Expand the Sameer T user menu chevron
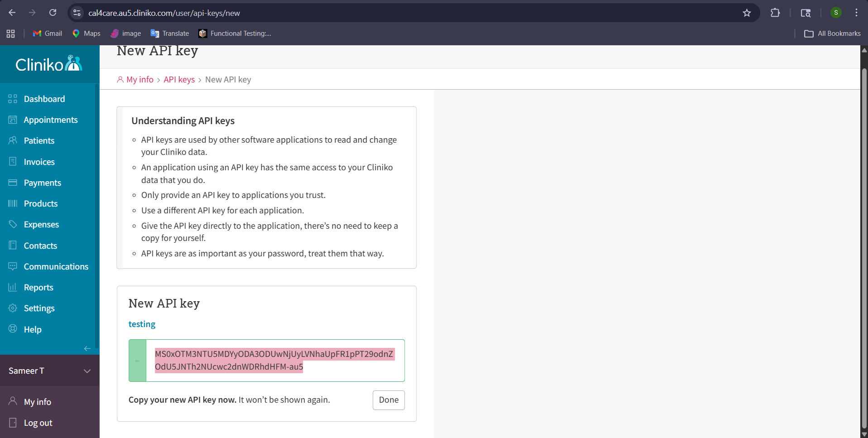Screen dimensions: 868x438 point(87,371)
